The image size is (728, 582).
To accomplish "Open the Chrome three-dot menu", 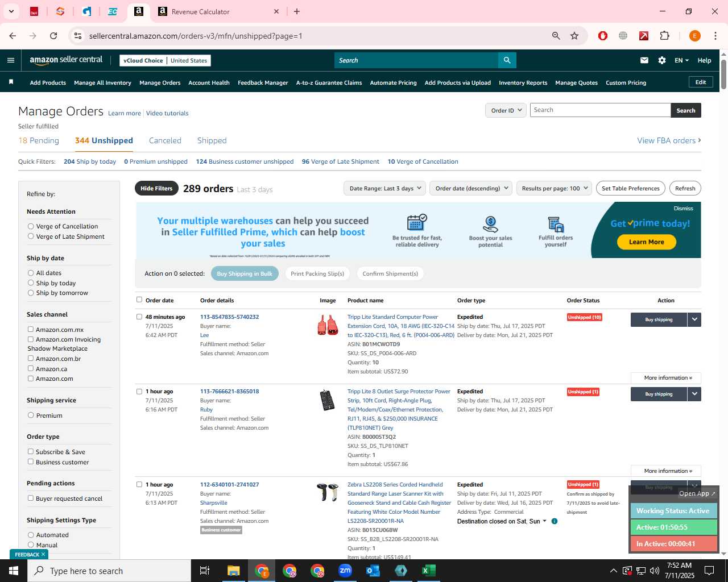I will [715, 36].
